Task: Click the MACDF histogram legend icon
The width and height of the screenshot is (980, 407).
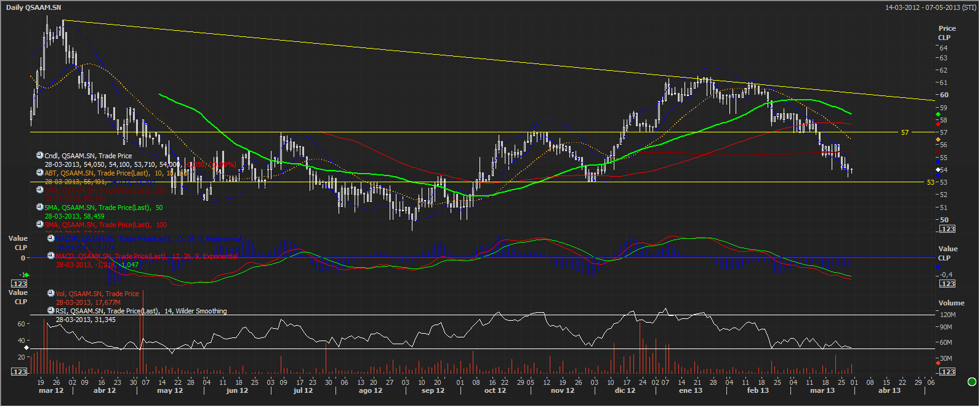Action: click(51, 238)
